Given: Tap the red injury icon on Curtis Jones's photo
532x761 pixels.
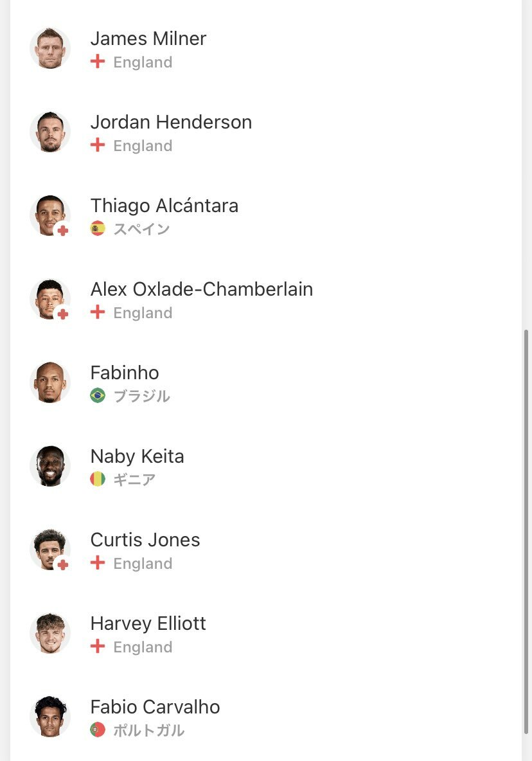Looking at the screenshot, I should point(62,565).
